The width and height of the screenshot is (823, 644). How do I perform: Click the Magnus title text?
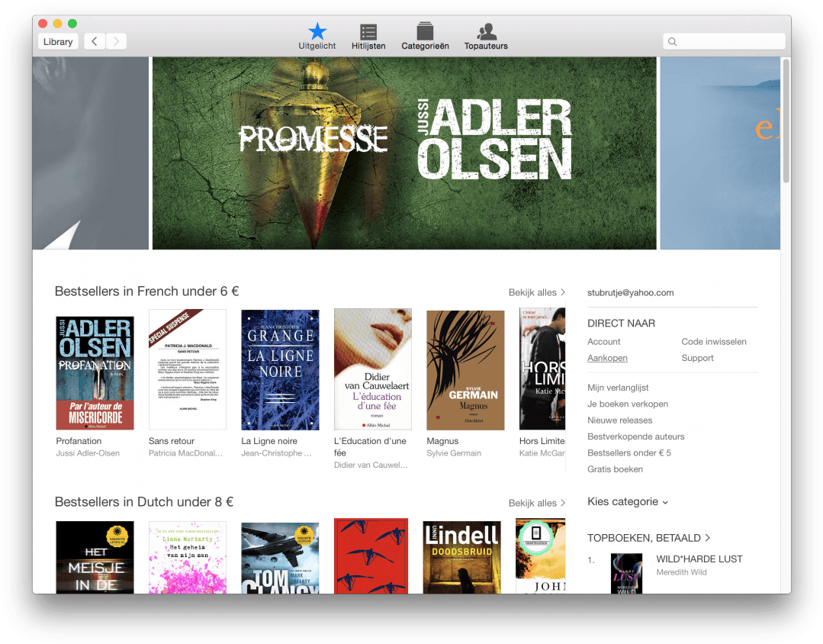[x=442, y=441]
